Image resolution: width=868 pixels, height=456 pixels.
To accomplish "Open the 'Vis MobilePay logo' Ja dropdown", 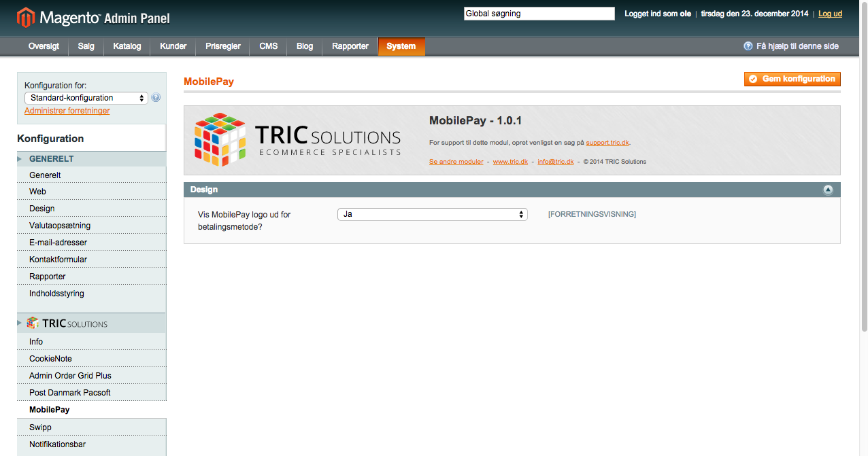I will click(x=432, y=214).
